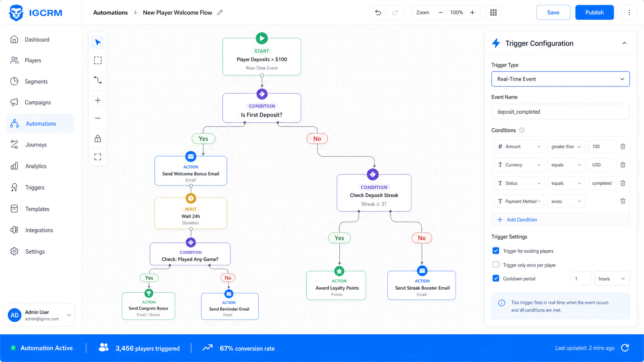Open the exists operator dropdown

coord(566,201)
